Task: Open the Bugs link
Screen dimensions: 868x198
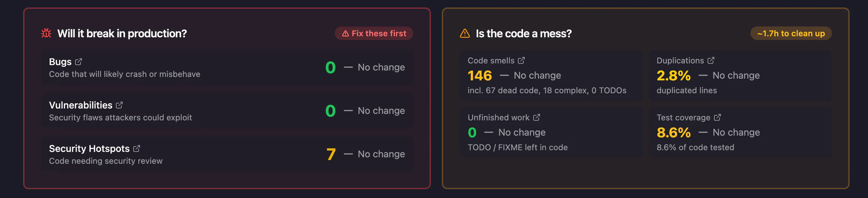Action: [60, 62]
